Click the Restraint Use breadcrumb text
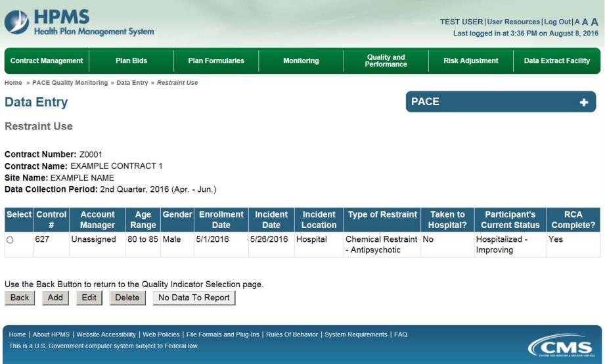Viewport: 605px width, 364px height. 177,83
